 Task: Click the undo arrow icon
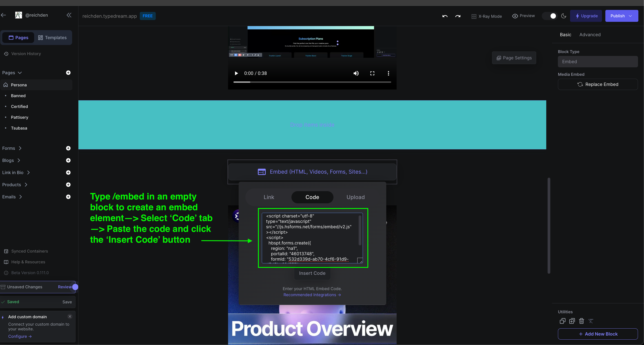445,16
